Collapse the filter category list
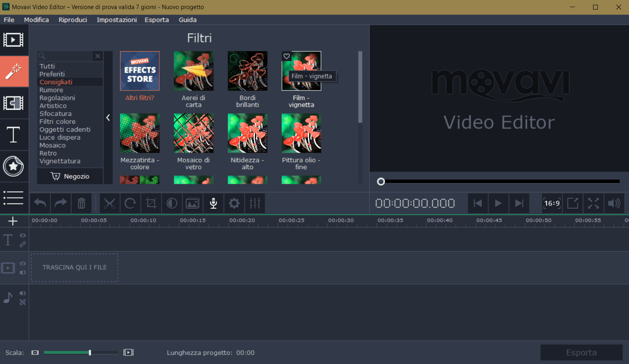The image size is (629, 364). click(108, 118)
